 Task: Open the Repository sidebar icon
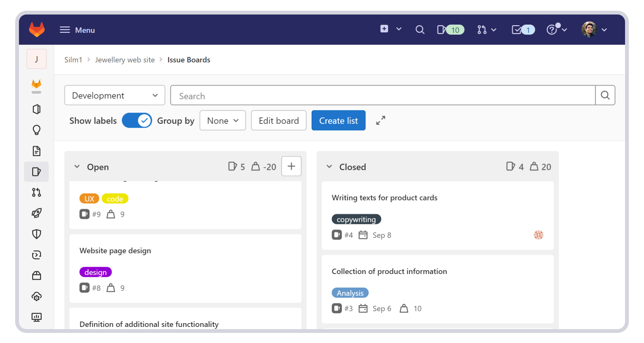coord(37,109)
